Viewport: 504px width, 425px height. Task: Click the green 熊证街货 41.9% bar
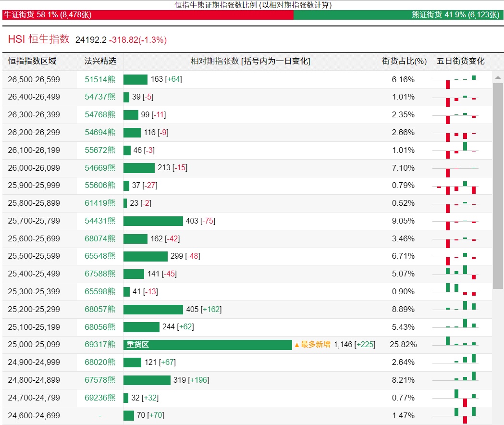pyautogui.click(x=398, y=15)
